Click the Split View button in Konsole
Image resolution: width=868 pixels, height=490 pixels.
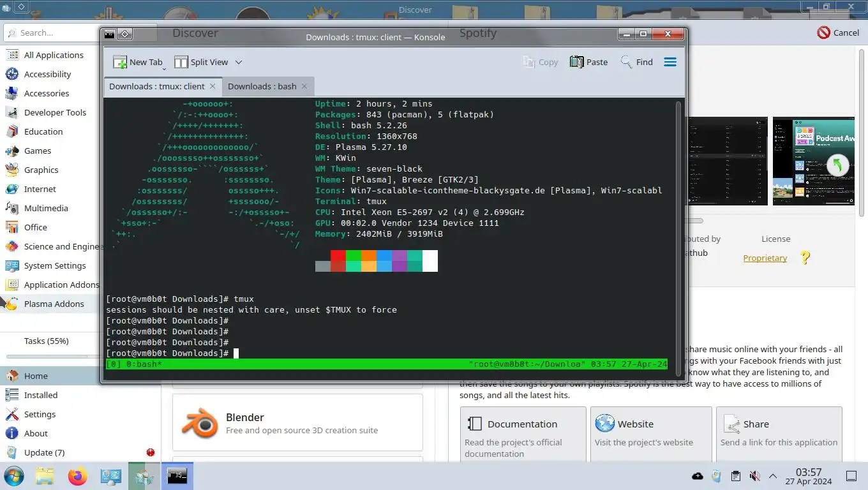(x=201, y=62)
